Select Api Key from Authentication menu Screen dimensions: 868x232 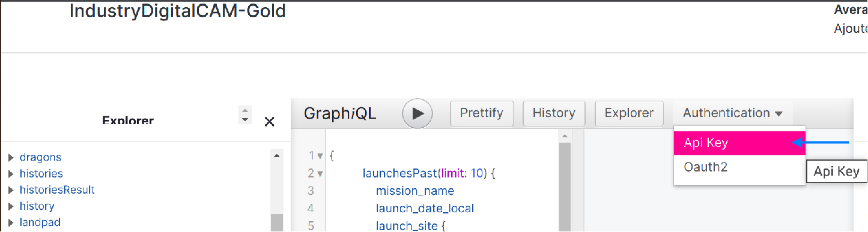[x=739, y=143]
